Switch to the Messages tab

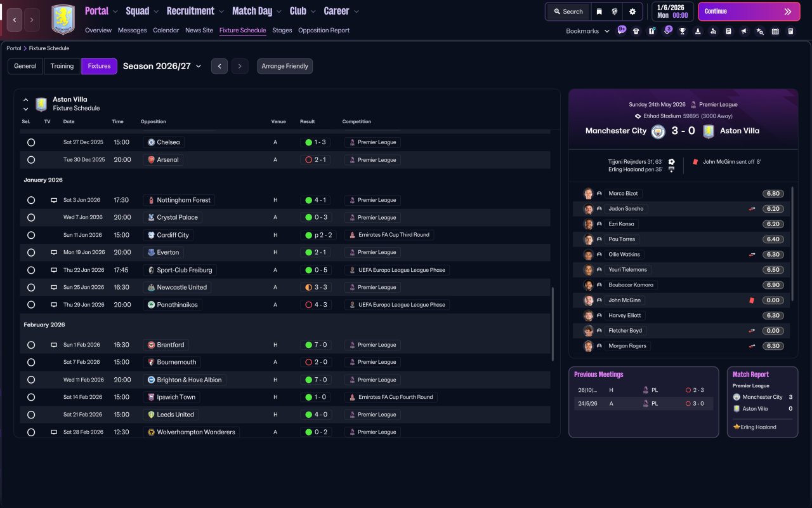pos(132,30)
